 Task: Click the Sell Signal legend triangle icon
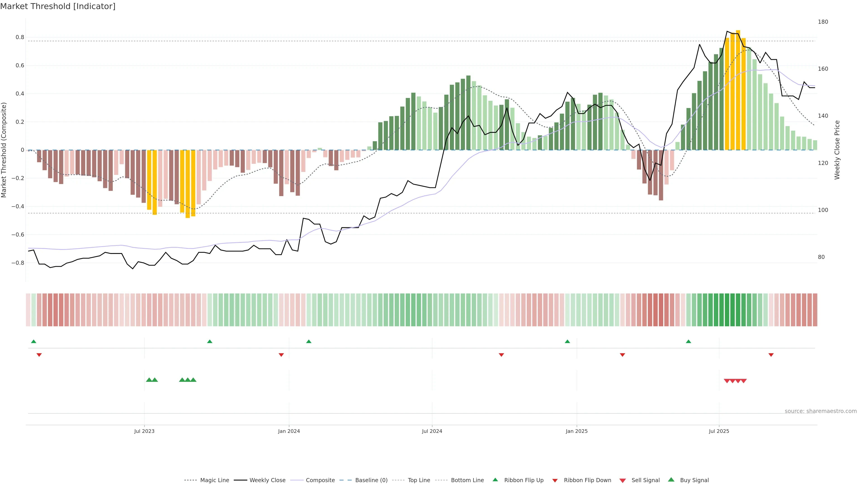pyautogui.click(x=623, y=481)
